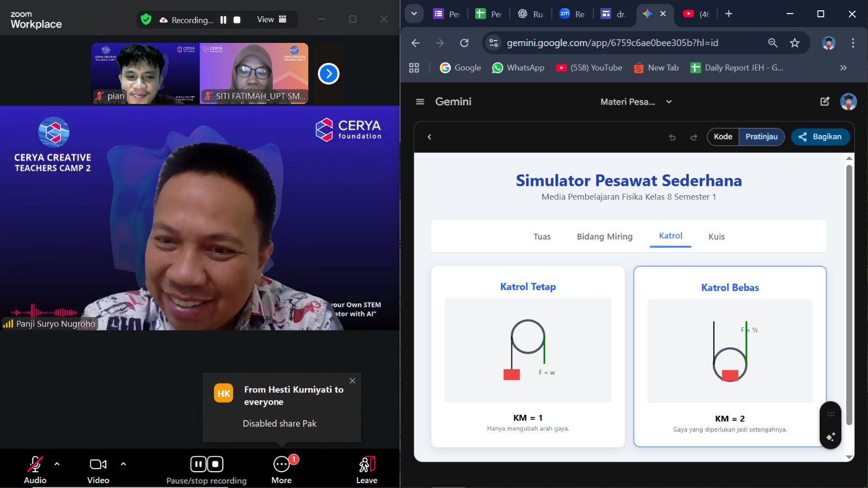Unmute the microphone via the Audio button

(35, 465)
